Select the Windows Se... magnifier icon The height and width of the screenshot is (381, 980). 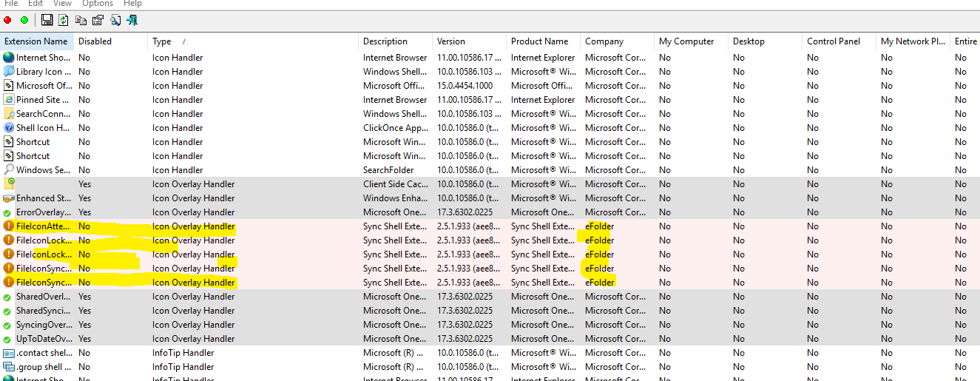coord(9,170)
